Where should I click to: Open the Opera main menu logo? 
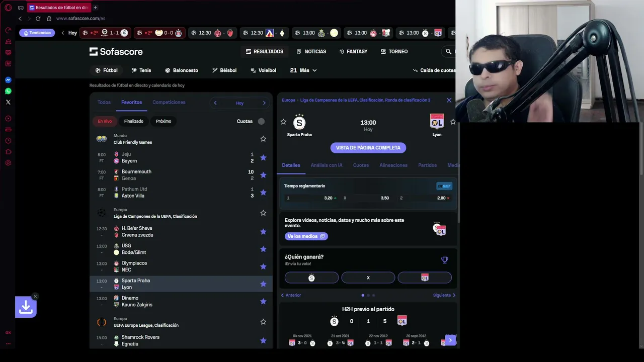(x=8, y=8)
